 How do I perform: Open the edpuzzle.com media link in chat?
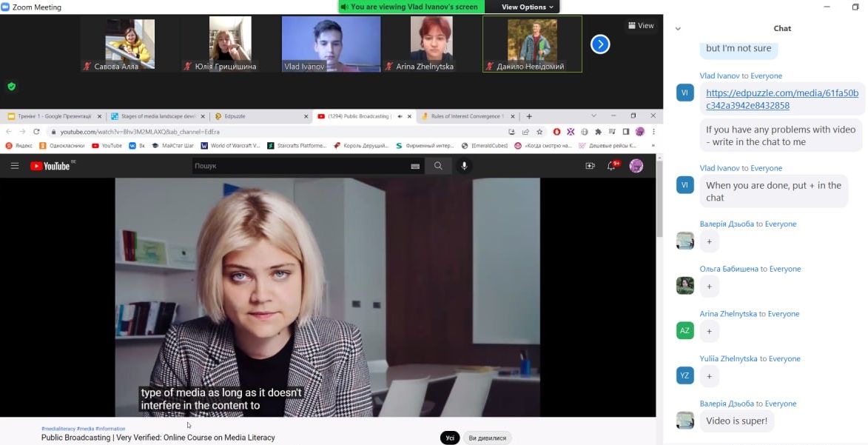[x=782, y=99]
